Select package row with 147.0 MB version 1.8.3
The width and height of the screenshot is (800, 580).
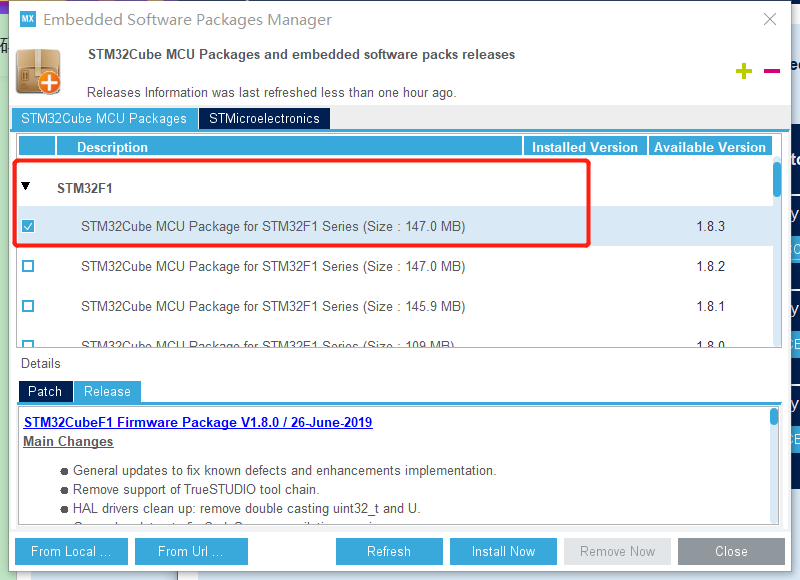tap(395, 226)
